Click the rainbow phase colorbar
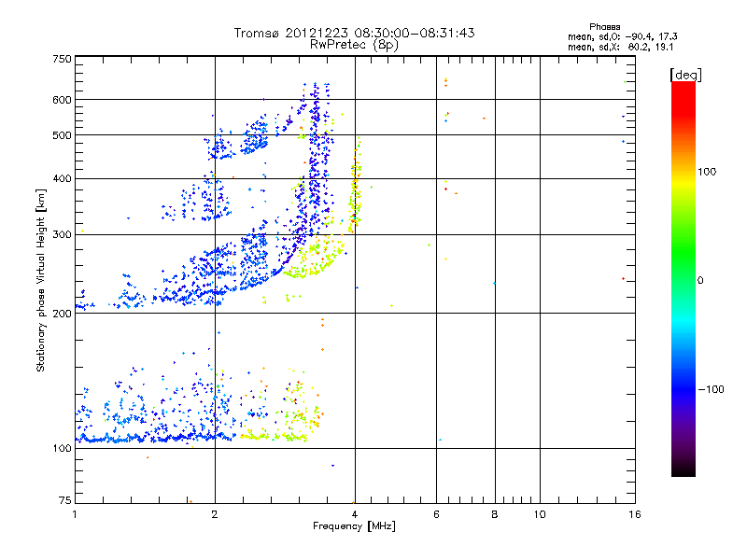Viewport: 747px width, 560px height. tap(684, 278)
